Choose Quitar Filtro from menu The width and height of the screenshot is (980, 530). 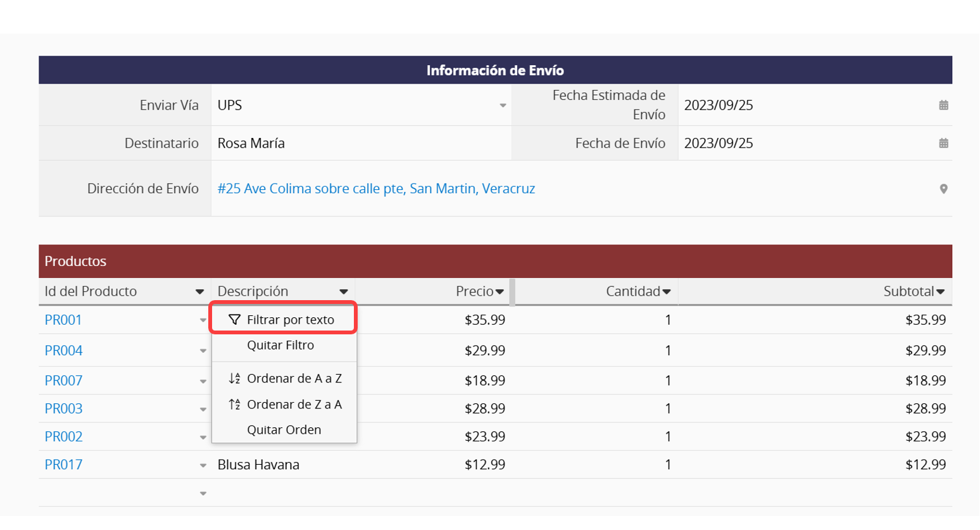tap(280, 345)
